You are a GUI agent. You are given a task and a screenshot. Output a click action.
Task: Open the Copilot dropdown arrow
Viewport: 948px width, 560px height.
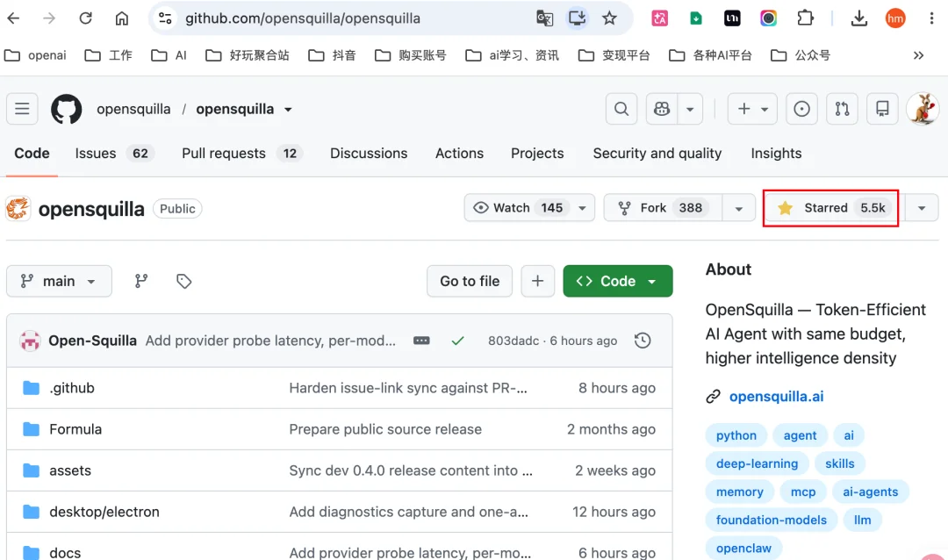[690, 109]
